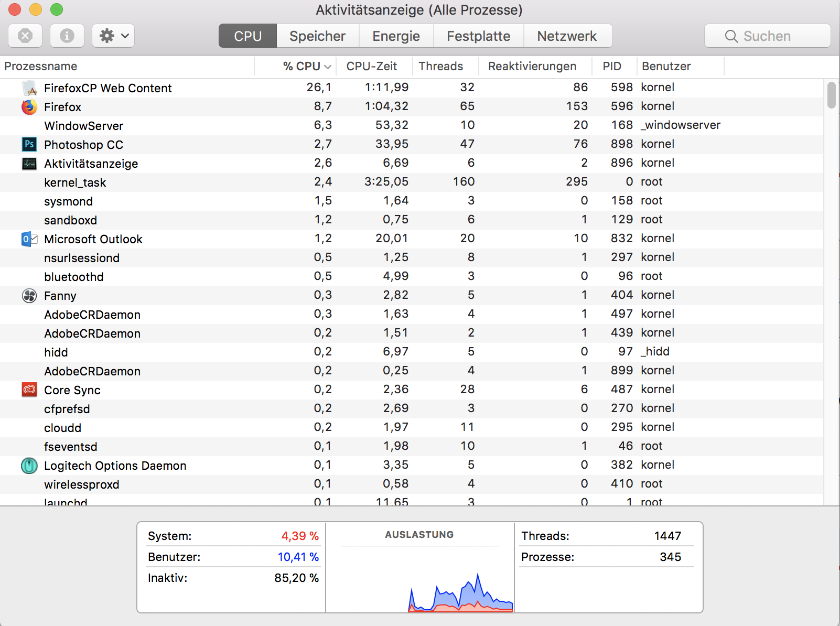The height and width of the screenshot is (626, 840).
Task: Click the Aktivitätsanzeige process icon
Action: [x=29, y=164]
